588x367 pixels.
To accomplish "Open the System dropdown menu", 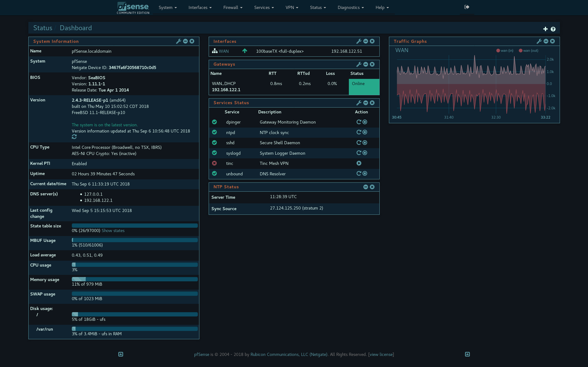I will click(168, 7).
